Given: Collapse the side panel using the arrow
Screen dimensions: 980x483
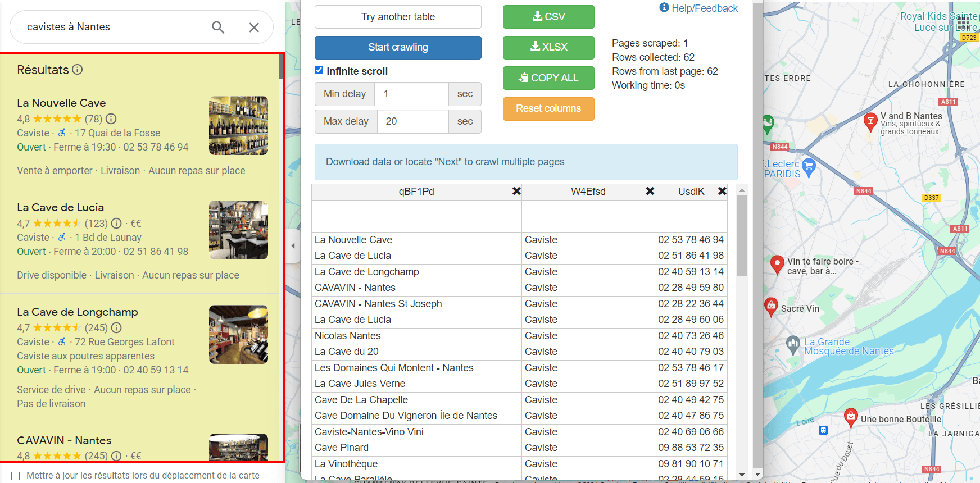Looking at the screenshot, I should (293, 245).
